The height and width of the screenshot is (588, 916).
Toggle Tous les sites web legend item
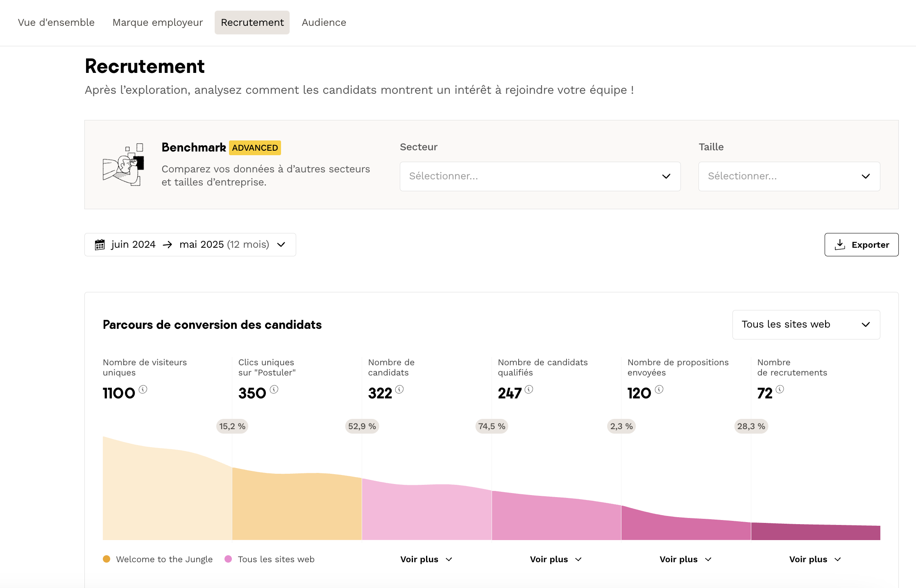(270, 559)
